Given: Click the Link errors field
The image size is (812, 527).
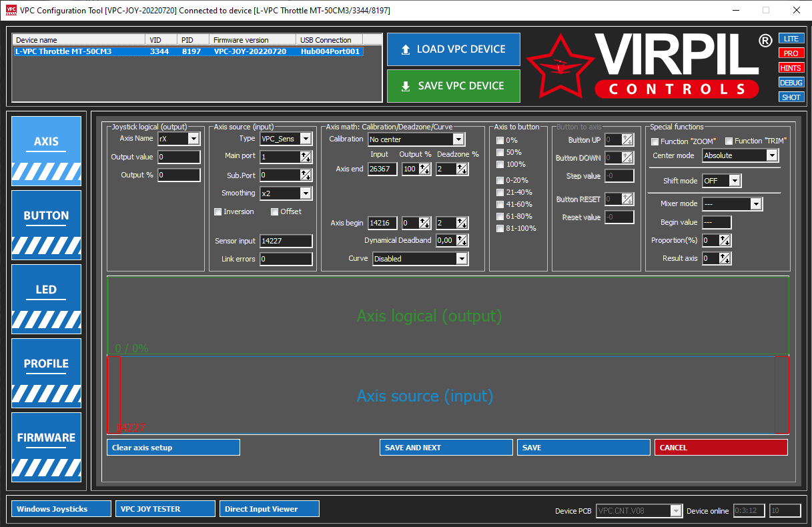Looking at the screenshot, I should point(286,259).
